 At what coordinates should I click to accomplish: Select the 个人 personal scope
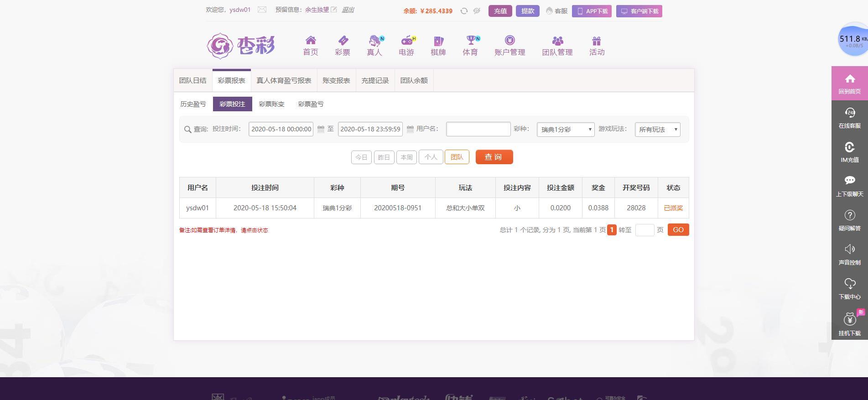[431, 157]
